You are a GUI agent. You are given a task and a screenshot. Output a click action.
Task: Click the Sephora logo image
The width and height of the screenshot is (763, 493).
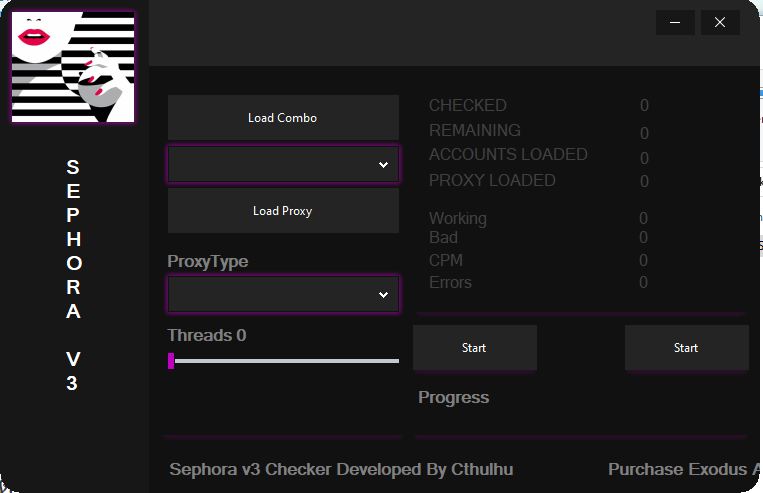coord(73,67)
